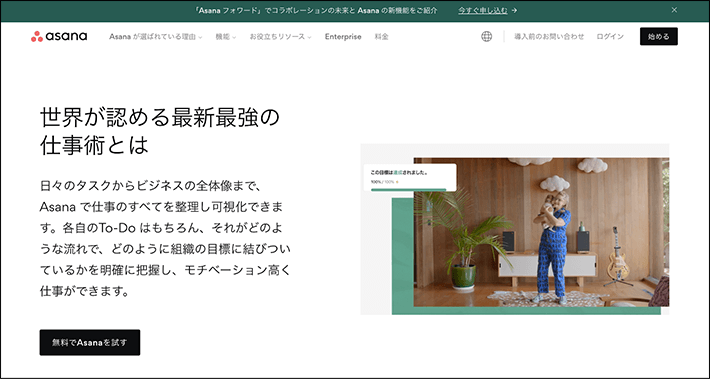Viewport: 710px width, 379px height.
Task: Expand the Asana が選ばれている理由 menu
Action: pos(155,37)
